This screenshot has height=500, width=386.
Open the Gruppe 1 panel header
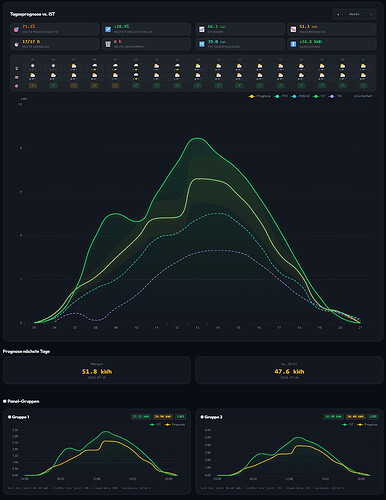(x=19, y=417)
